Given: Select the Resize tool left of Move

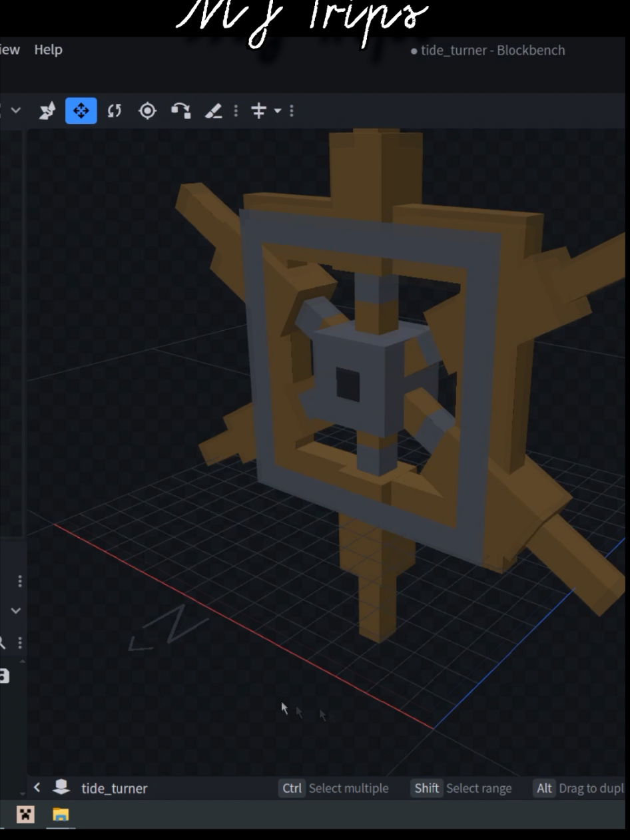Looking at the screenshot, I should pos(48,110).
